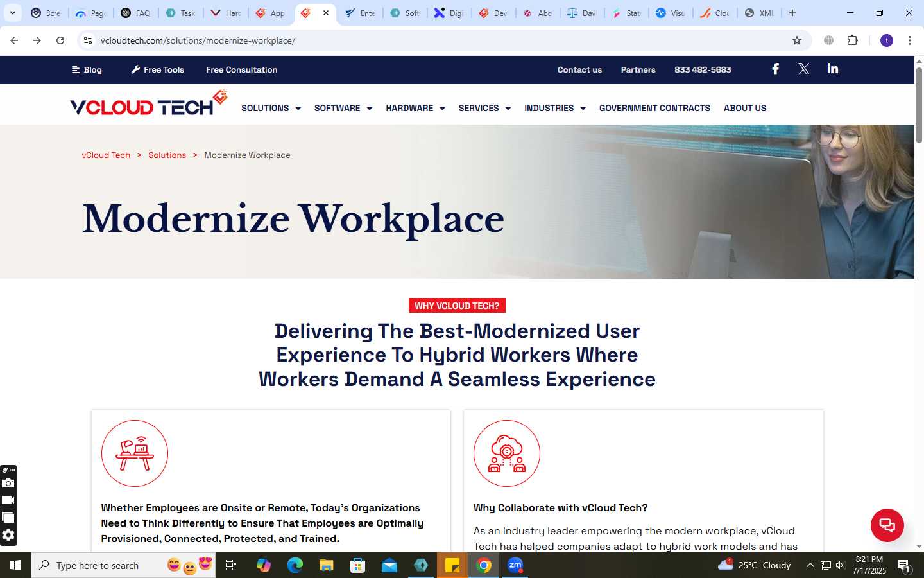Open the LinkedIn social icon
Viewport: 924px width, 578px height.
pos(833,69)
